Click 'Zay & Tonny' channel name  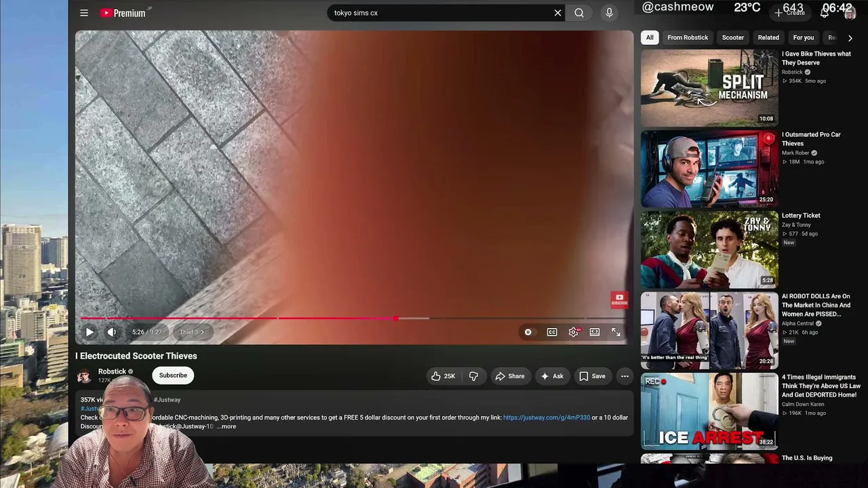pos(796,225)
